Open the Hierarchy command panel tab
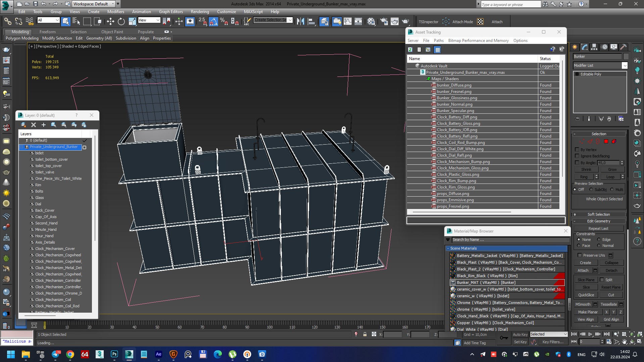The image size is (644, 362). tap(594, 47)
